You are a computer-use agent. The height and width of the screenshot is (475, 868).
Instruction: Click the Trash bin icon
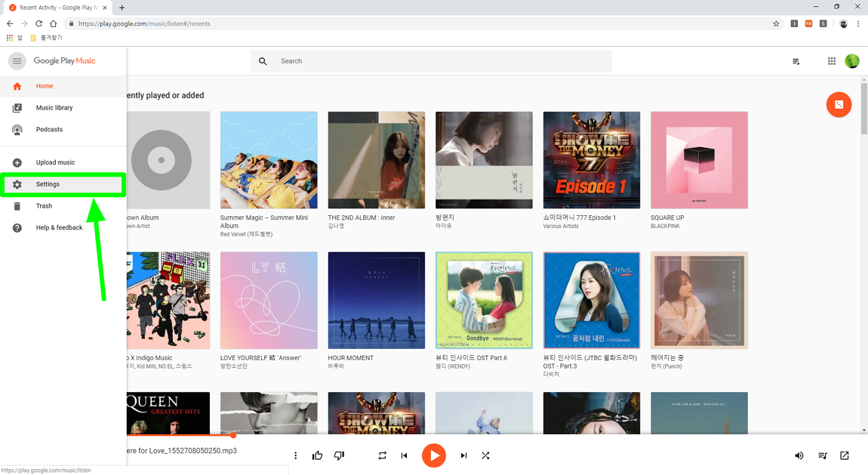(17, 206)
